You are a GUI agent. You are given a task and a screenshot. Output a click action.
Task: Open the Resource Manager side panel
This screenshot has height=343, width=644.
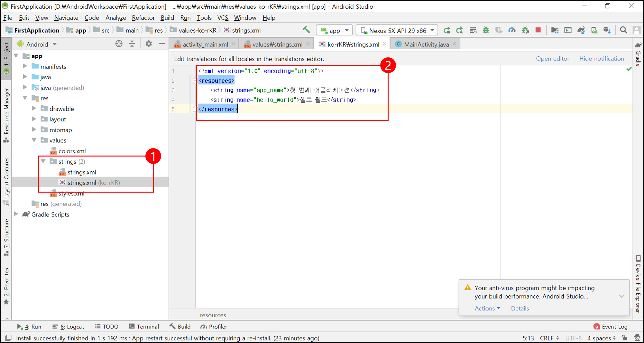(6, 115)
